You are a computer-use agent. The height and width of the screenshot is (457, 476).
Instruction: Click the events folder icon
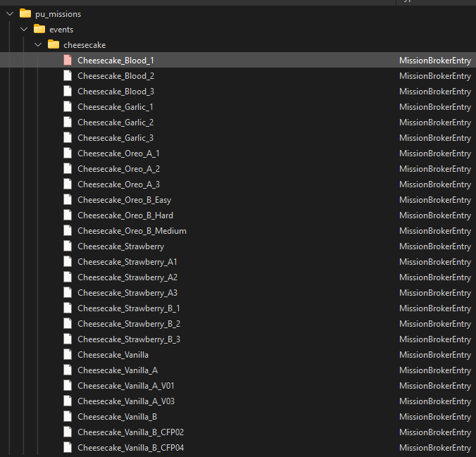pyautogui.click(x=39, y=29)
